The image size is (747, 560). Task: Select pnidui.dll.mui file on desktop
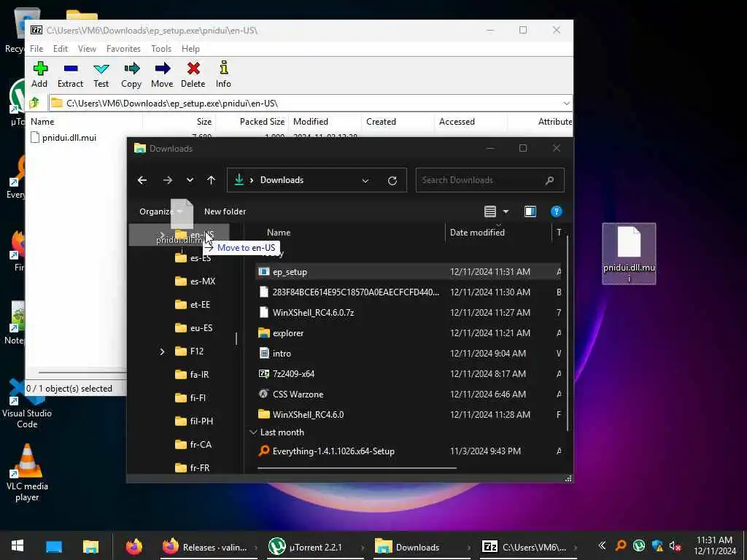(x=629, y=254)
